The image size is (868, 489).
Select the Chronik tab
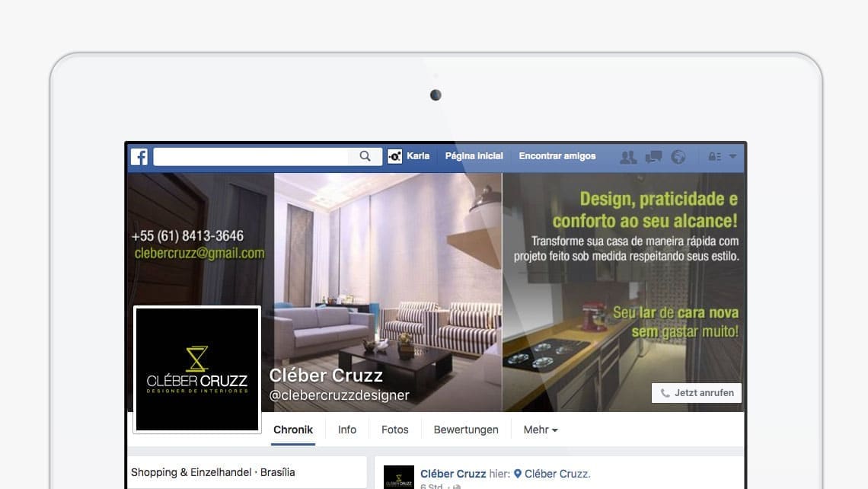coord(293,430)
